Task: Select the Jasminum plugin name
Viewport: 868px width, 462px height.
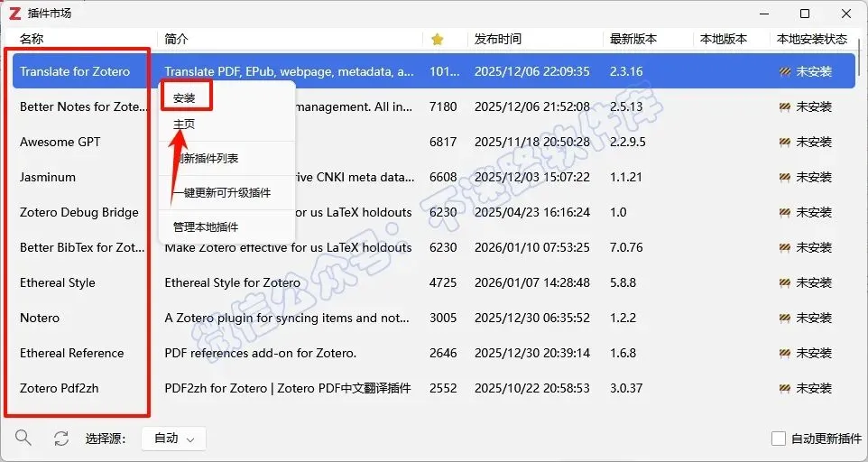Action: pos(48,178)
